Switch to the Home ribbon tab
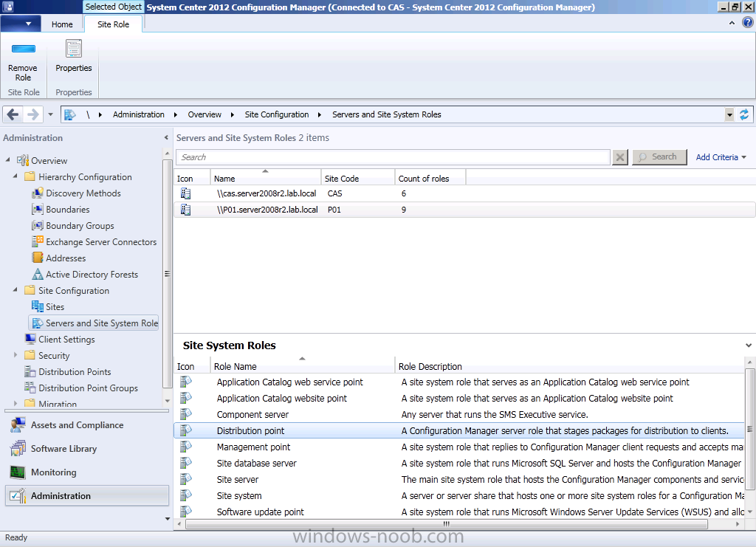The image size is (756, 547). click(x=62, y=24)
